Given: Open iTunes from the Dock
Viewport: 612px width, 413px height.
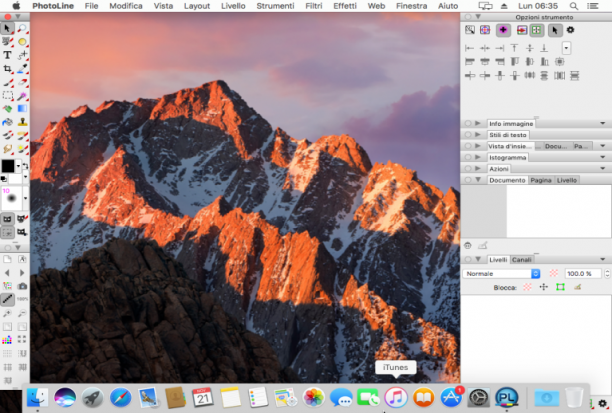Looking at the screenshot, I should coord(396,397).
